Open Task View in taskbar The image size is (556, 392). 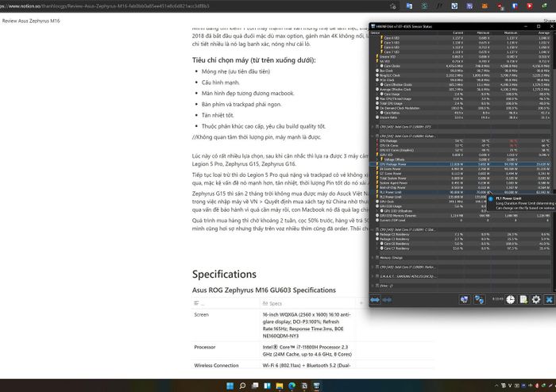[x=255, y=386]
